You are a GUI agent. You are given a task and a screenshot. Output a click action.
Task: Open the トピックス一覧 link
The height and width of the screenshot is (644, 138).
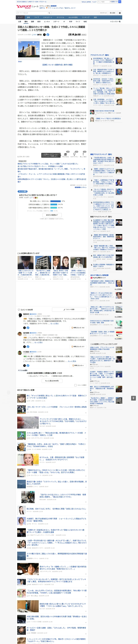(x=115, y=21)
